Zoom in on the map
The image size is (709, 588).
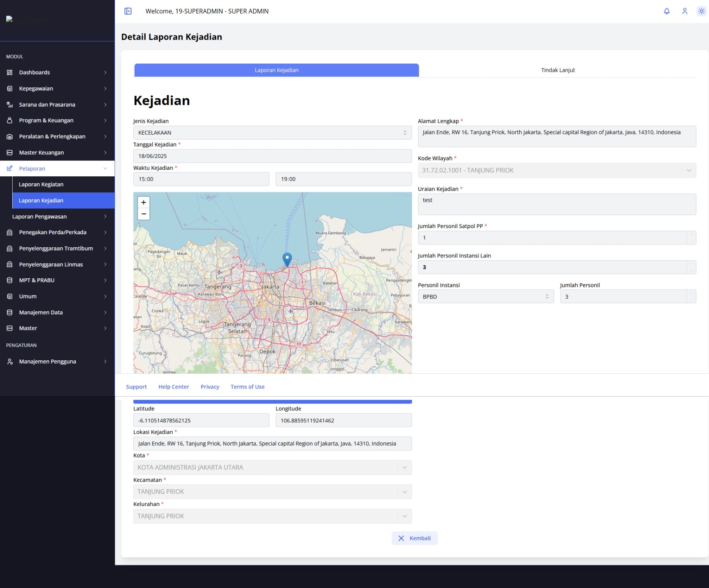tap(144, 202)
